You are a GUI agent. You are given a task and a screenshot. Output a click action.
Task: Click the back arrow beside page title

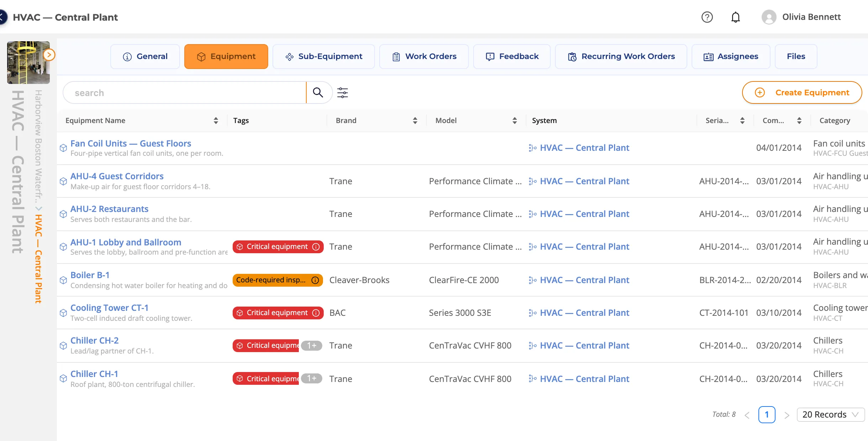(x=3, y=17)
